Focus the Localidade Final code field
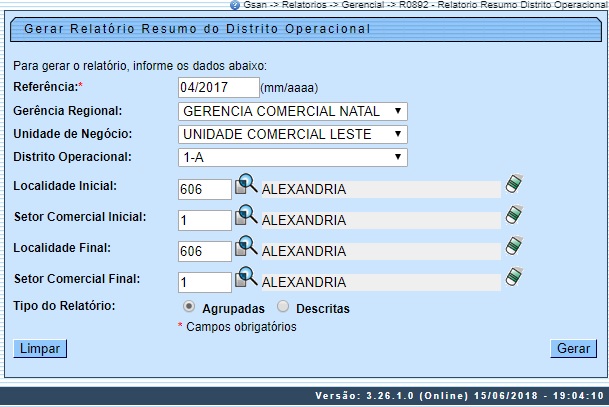Viewport: 609px width, 407px height. pos(204,251)
